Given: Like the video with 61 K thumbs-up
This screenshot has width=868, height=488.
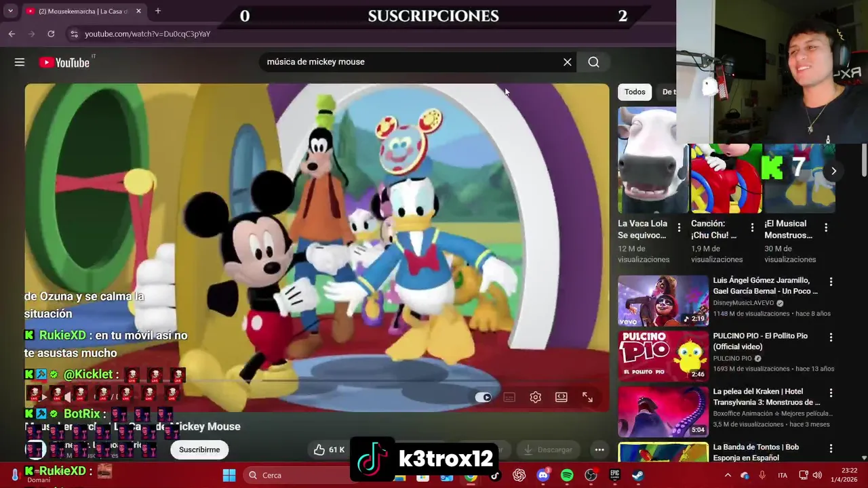Looking at the screenshot, I should [330, 449].
